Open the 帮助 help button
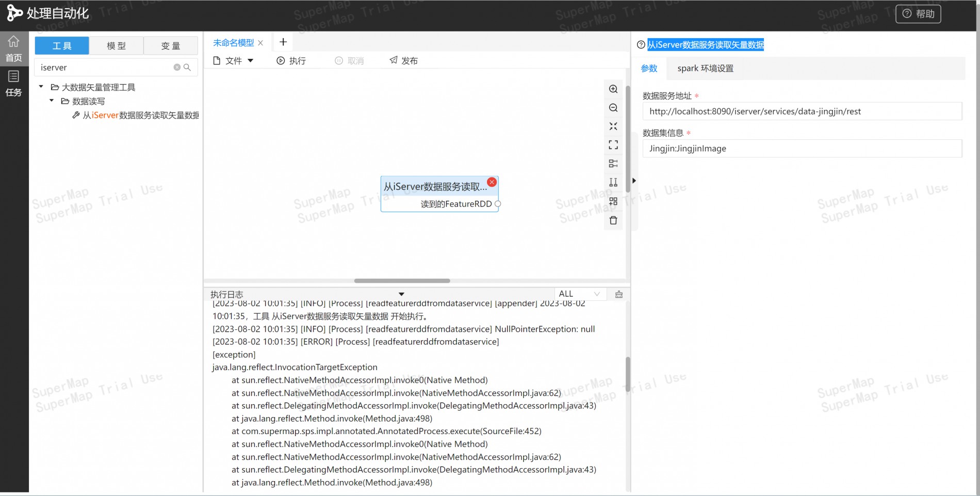Image resolution: width=980 pixels, height=496 pixels. click(x=918, y=14)
